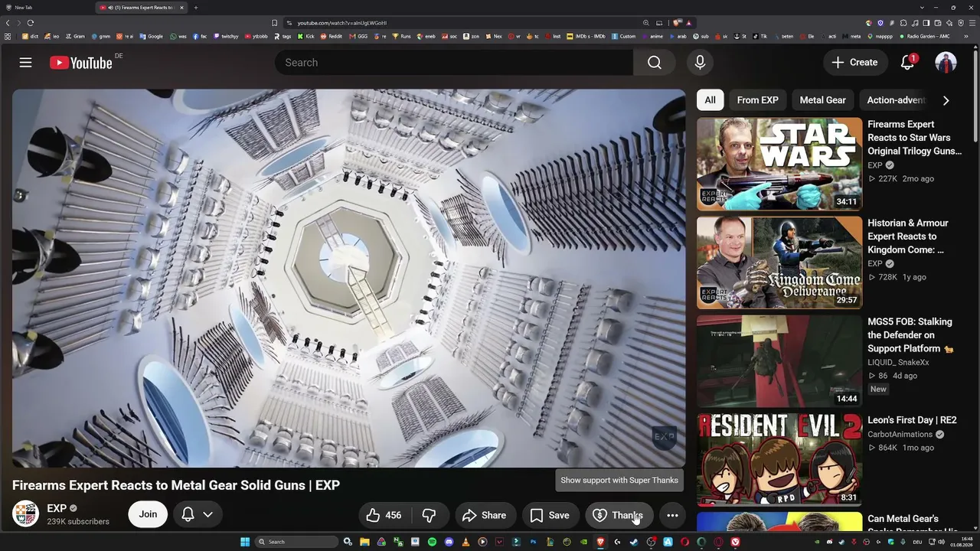Join the EXP channel membership
The width and height of the screenshot is (980, 551).
148,514
